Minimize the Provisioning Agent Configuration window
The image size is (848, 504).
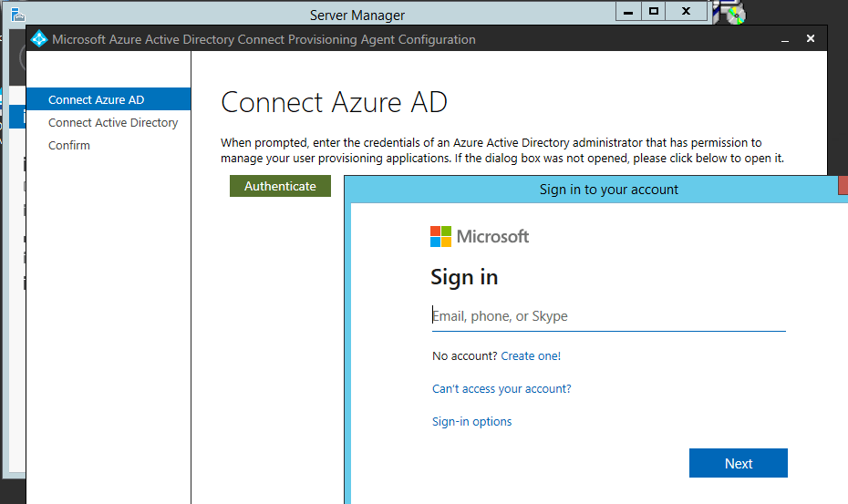[x=783, y=39]
